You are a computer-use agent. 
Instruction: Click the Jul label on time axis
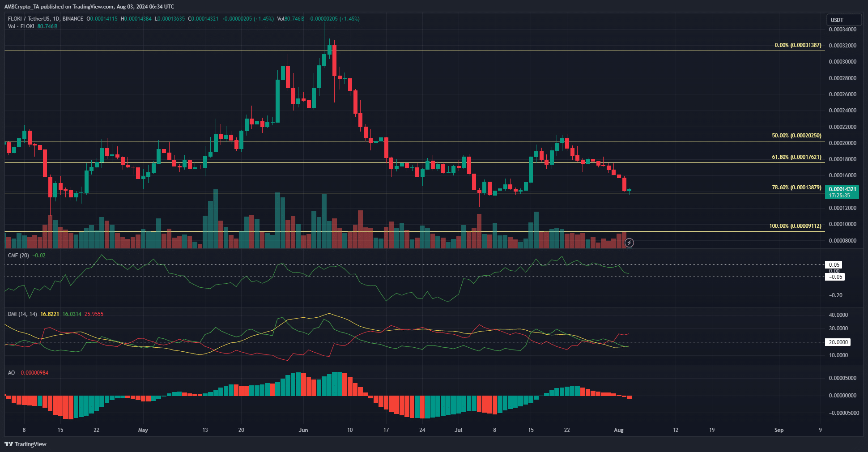click(458, 430)
